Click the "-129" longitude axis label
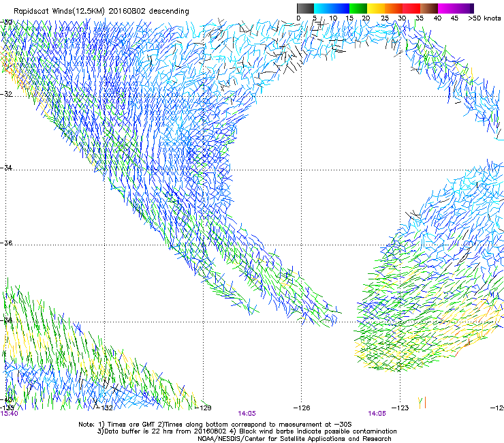 (203, 408)
